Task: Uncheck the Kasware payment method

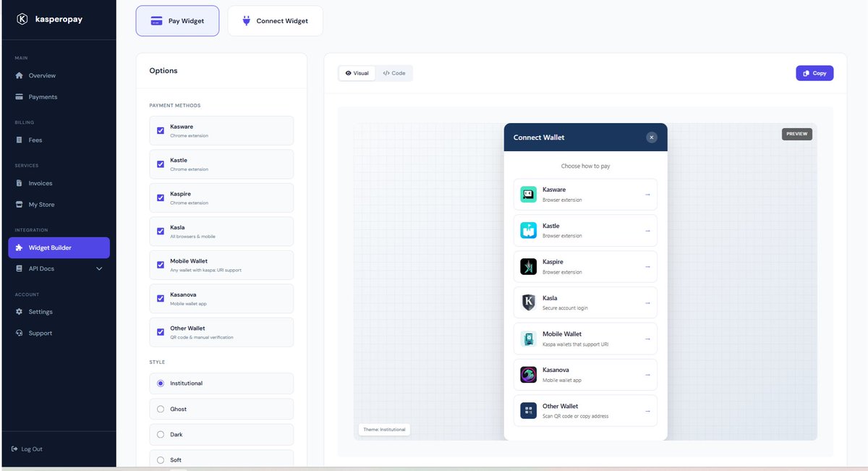Action: [x=161, y=131]
